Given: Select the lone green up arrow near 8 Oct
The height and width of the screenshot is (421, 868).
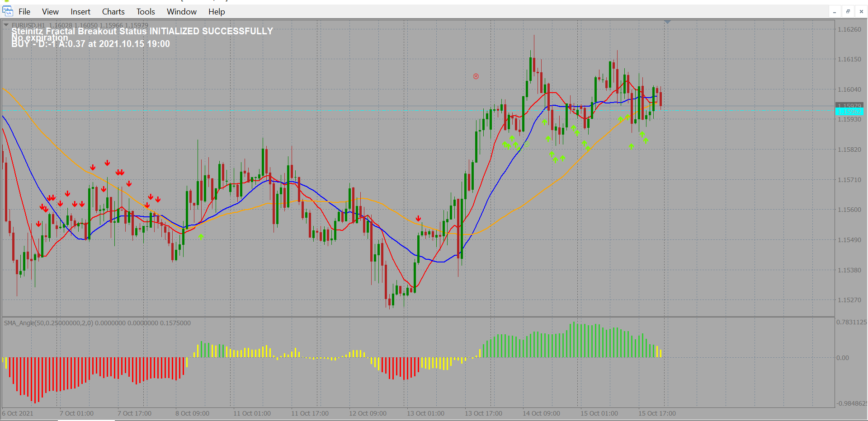Looking at the screenshot, I should pyautogui.click(x=201, y=236).
